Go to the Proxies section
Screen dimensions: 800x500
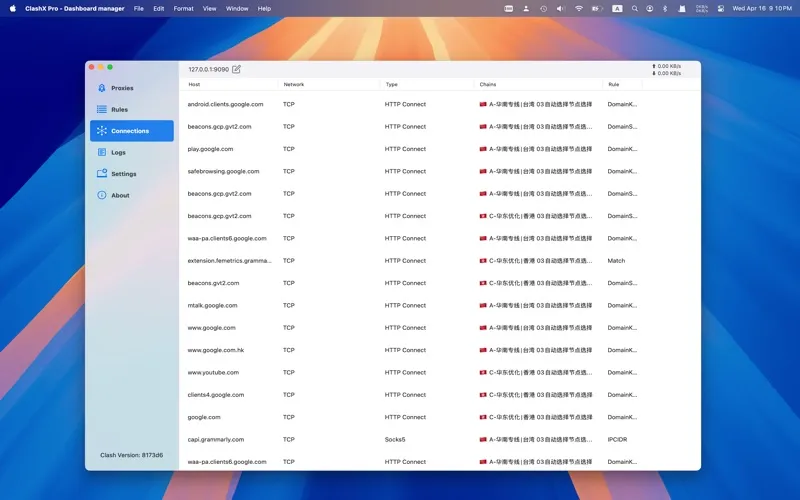point(132,88)
